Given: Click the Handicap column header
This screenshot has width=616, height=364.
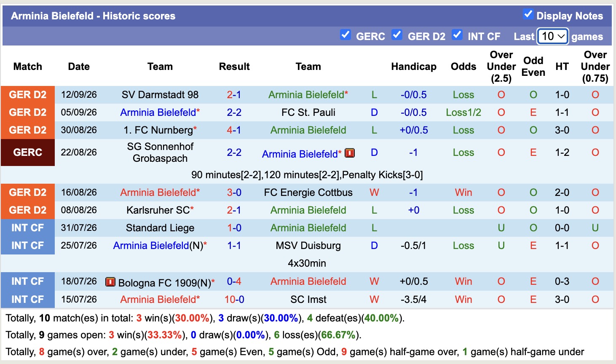Looking at the screenshot, I should point(414,67).
